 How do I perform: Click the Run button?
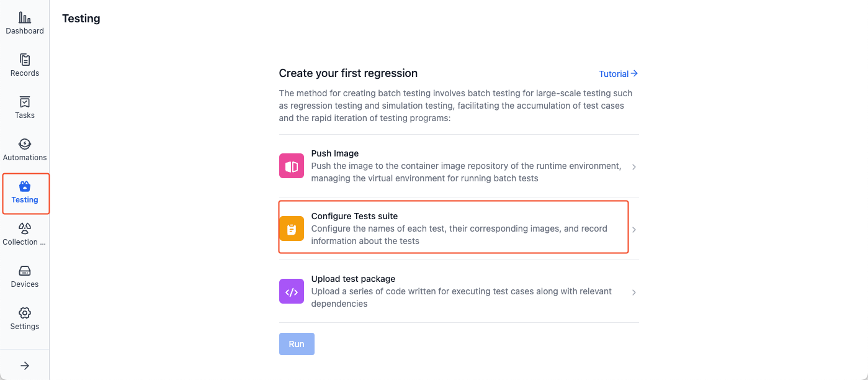297,344
